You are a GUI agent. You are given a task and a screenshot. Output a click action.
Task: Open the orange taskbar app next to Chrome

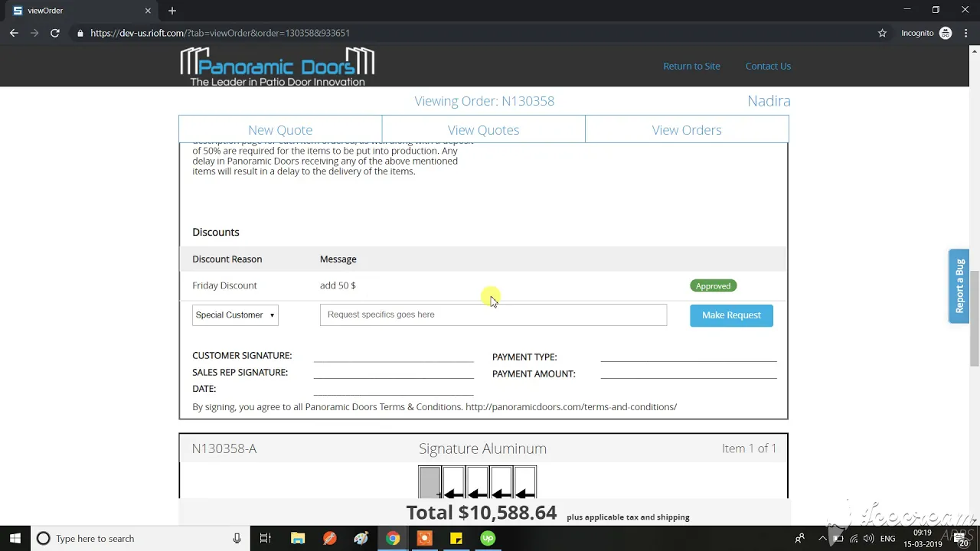(424, 539)
